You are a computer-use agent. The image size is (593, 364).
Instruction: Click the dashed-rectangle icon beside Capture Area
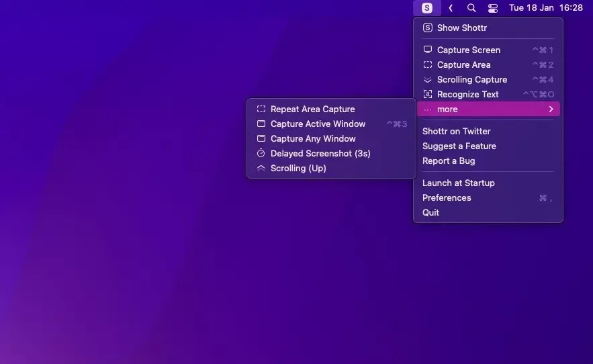click(427, 64)
